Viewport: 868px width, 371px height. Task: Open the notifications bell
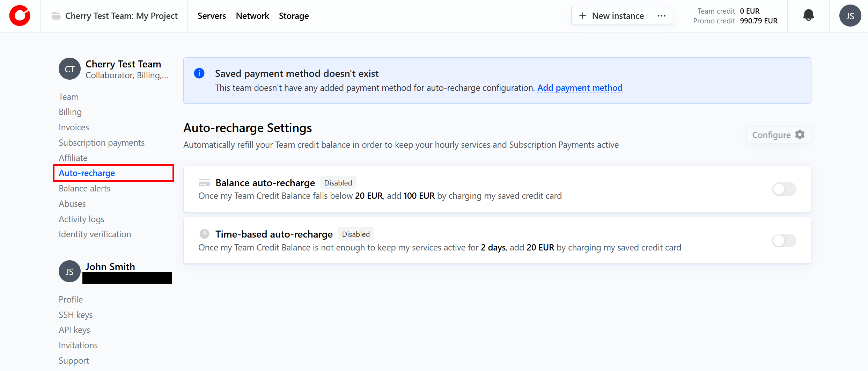click(808, 16)
